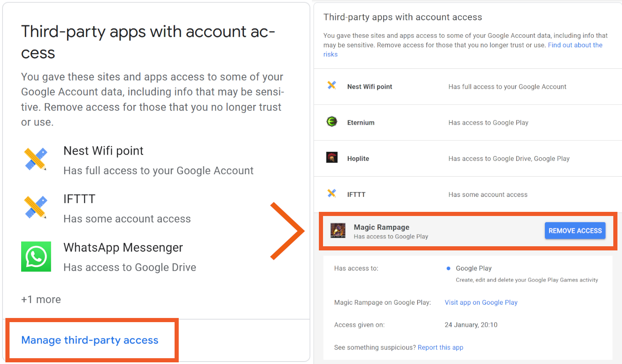Screen dimensions: 622x364
Task: Click the Eternium app icon
Action: pos(332,121)
